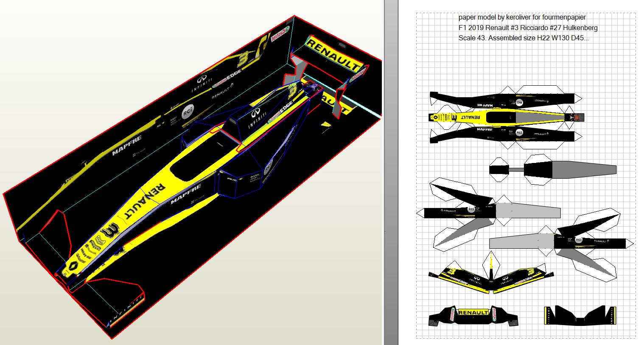
Task: Select unfolded sidepod part with gray strip on right
Action: click(x=492, y=212)
